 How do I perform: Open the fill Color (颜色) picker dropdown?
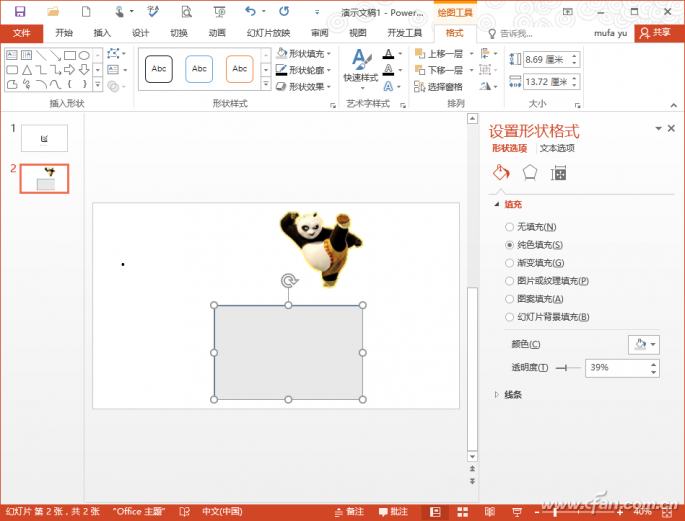point(643,345)
